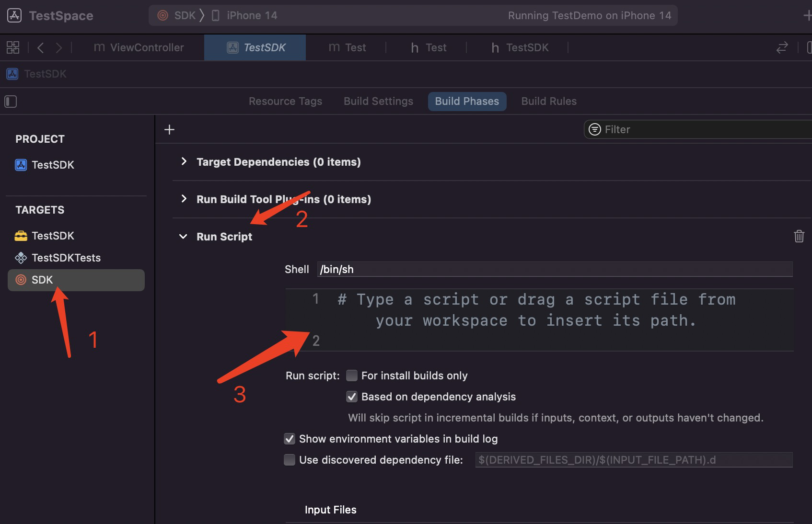Enable Use discovered dependency file
812x524 pixels.
point(290,460)
